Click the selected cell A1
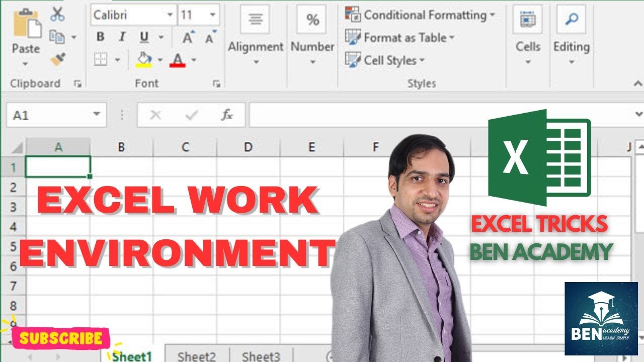The image size is (644, 362). [58, 167]
